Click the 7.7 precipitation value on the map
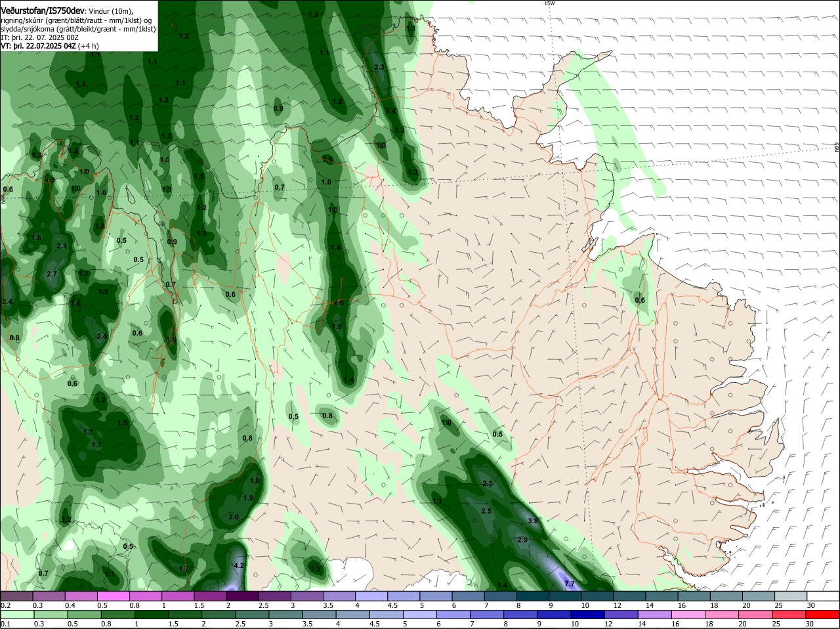The width and height of the screenshot is (840, 629). click(x=570, y=584)
